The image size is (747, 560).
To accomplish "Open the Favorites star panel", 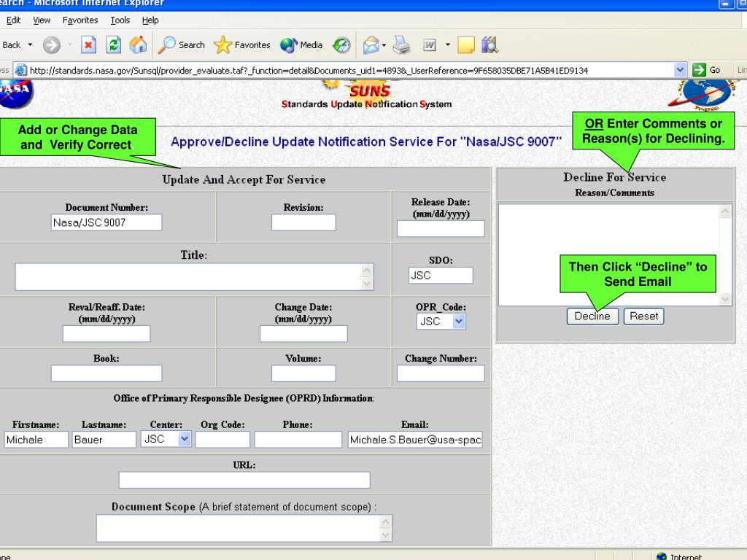I will (x=242, y=45).
